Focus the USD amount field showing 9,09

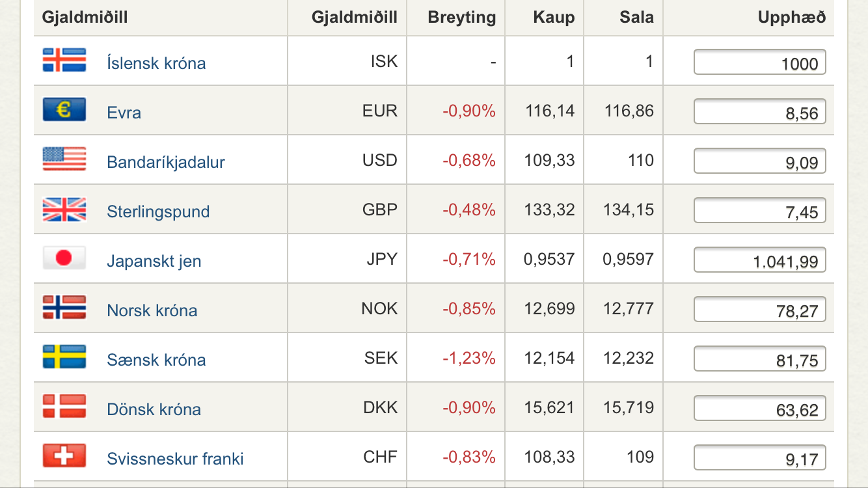[x=759, y=161]
